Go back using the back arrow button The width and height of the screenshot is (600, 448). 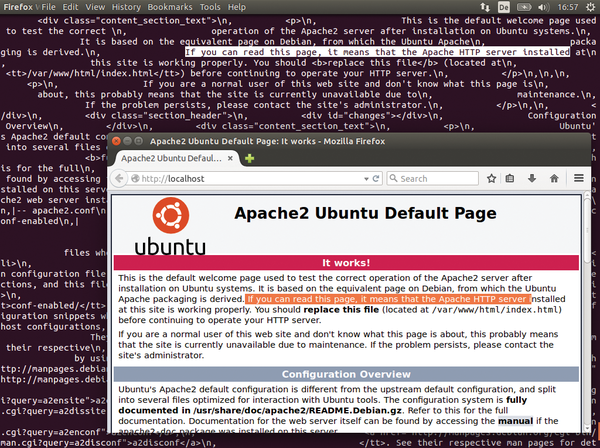tap(119, 179)
